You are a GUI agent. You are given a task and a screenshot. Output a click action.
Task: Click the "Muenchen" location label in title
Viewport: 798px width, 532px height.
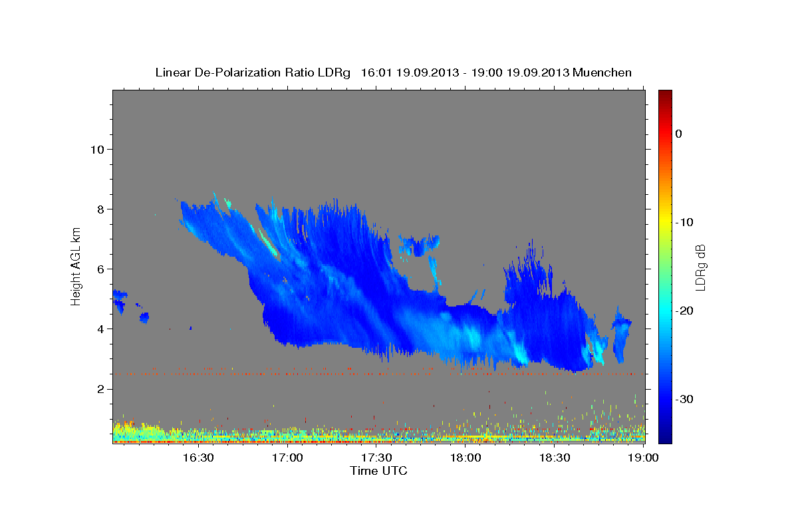pos(602,72)
